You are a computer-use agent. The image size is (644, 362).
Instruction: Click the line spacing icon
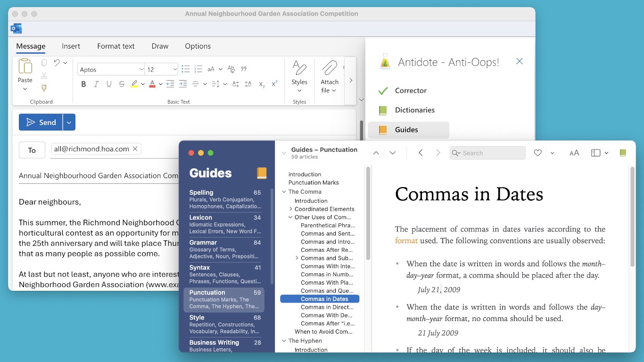pos(215,84)
